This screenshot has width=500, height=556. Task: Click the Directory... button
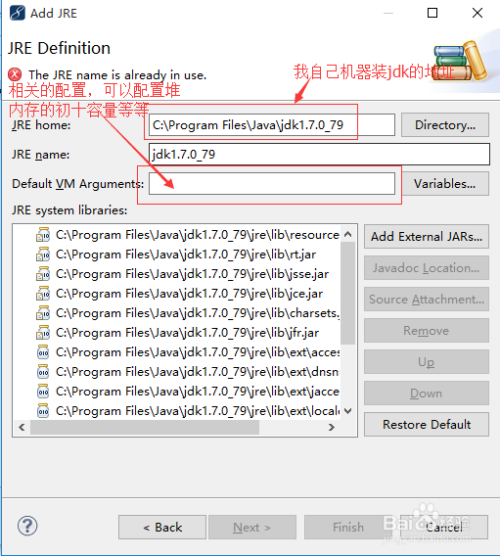(445, 125)
